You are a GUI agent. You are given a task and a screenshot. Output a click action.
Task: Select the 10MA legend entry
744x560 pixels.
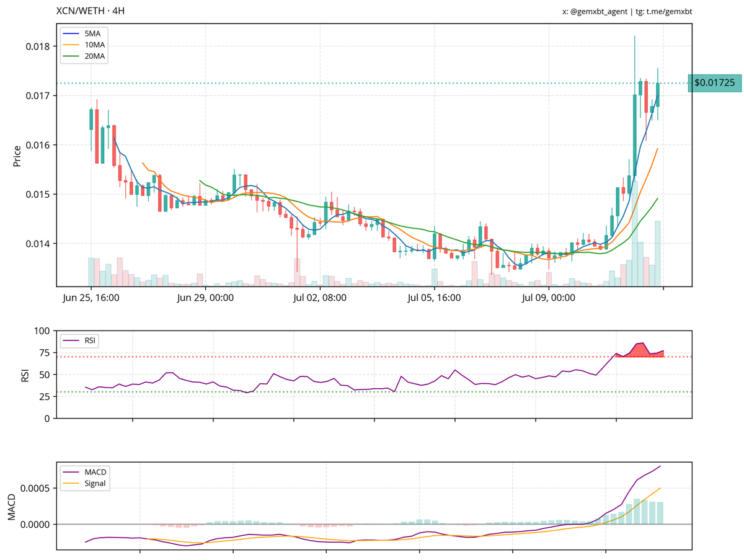83,45
